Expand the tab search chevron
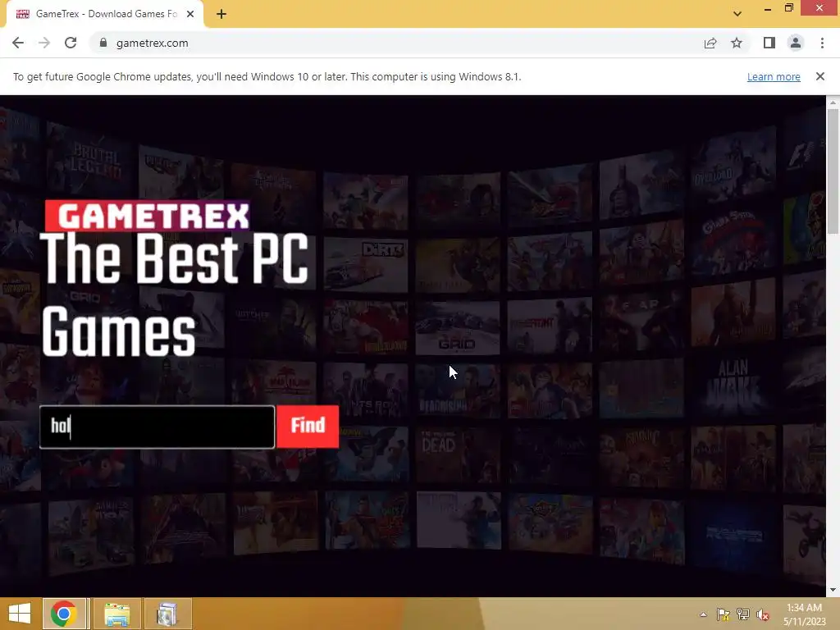 coord(737,14)
